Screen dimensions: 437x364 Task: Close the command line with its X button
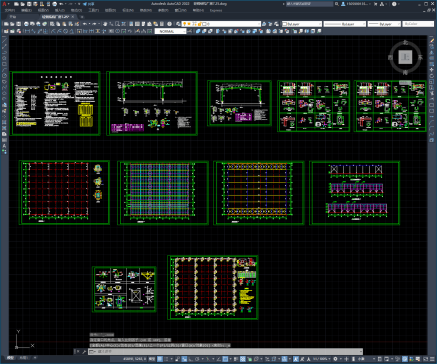point(77,351)
